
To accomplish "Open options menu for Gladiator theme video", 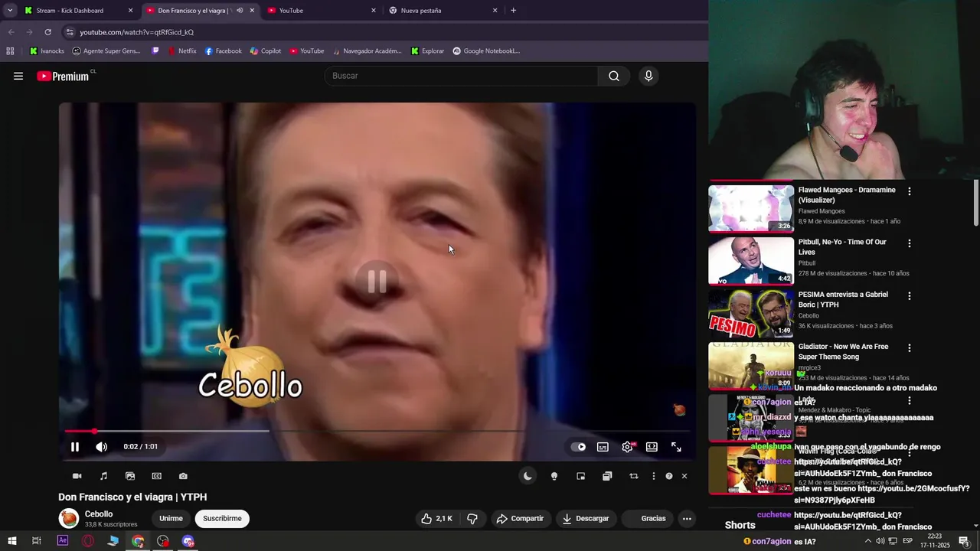I will (909, 347).
